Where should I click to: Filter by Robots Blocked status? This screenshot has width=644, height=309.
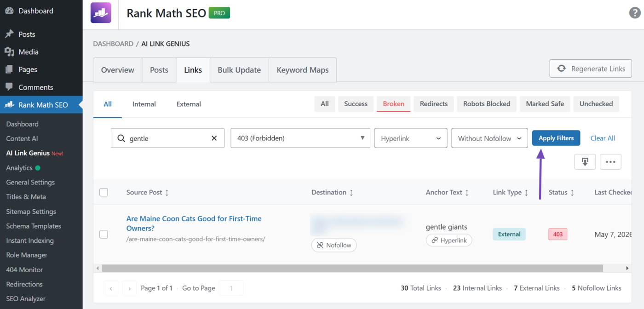click(487, 104)
